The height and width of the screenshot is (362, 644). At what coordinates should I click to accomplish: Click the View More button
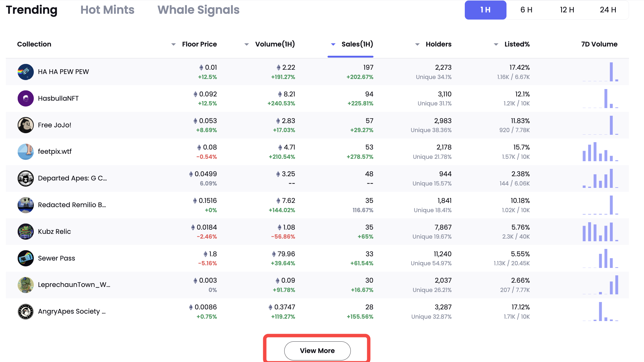coord(317,351)
